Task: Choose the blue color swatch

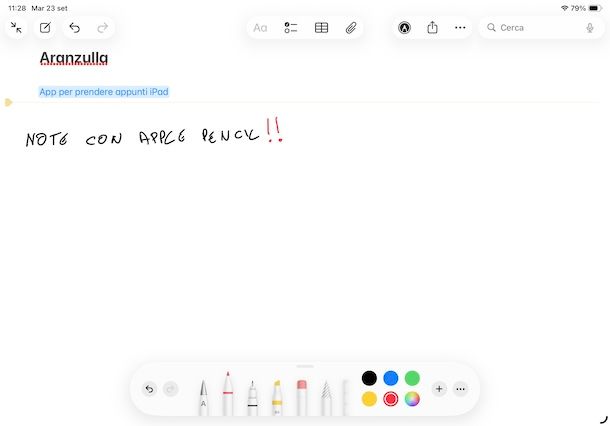Action: tap(391, 378)
